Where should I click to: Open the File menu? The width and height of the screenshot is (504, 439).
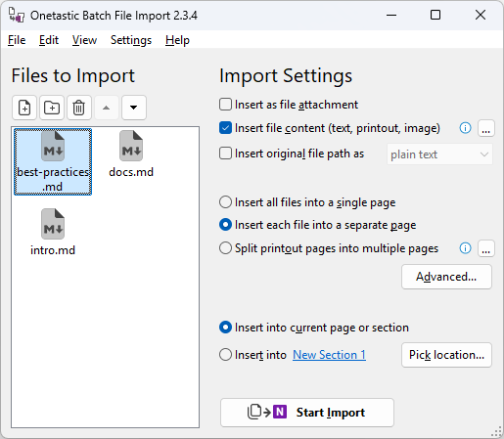pyautogui.click(x=17, y=40)
